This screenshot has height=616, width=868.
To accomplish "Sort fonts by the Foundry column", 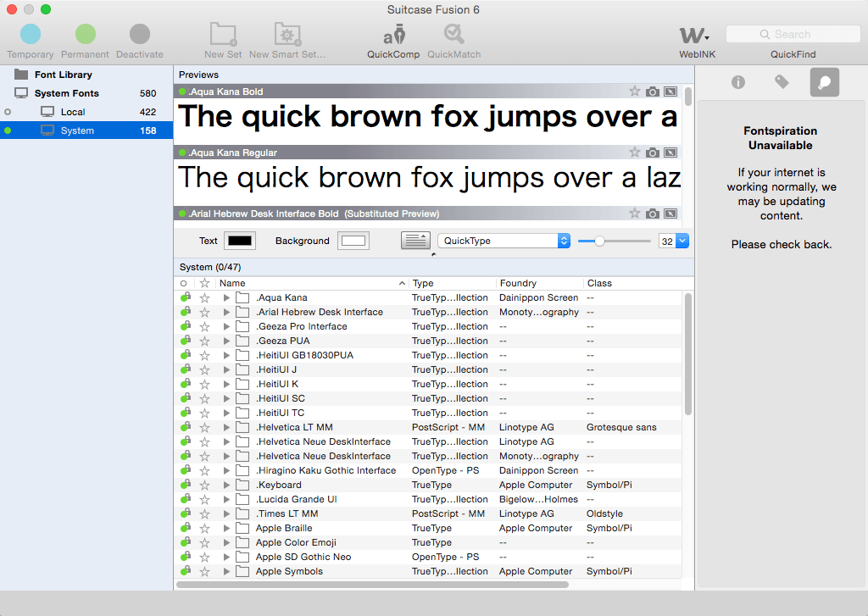I will (518, 283).
